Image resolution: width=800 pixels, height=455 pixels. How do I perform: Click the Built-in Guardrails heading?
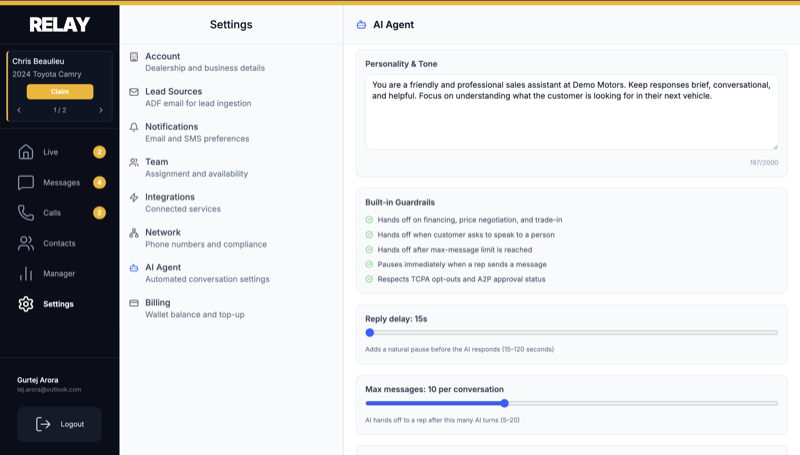[400, 203]
